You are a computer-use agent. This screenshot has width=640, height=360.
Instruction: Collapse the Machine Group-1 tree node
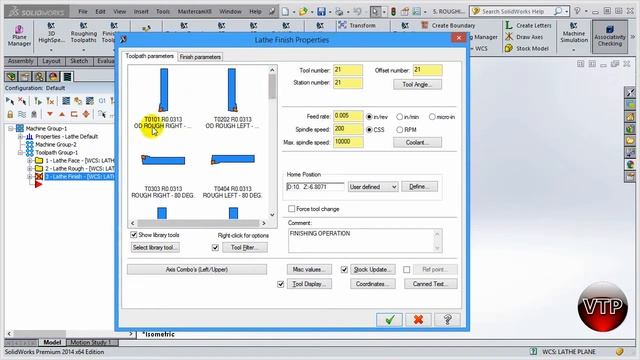[x=11, y=129]
